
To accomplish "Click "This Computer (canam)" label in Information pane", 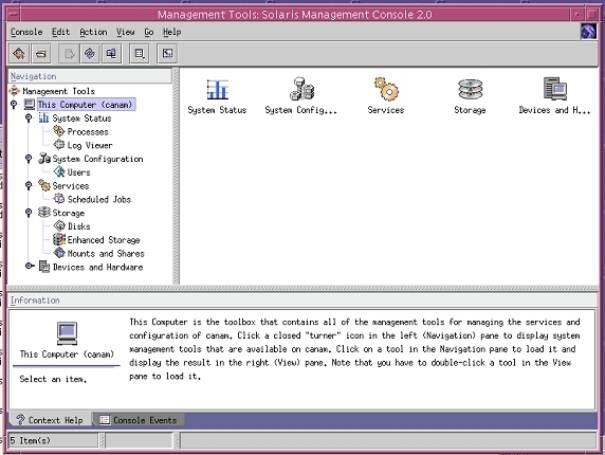I will (67, 354).
